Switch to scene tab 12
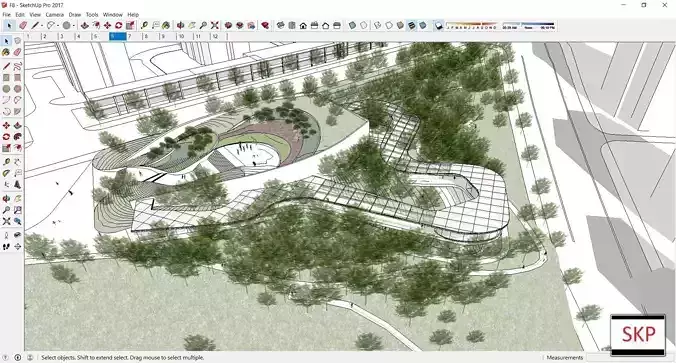The image size is (676, 363). pos(219,37)
